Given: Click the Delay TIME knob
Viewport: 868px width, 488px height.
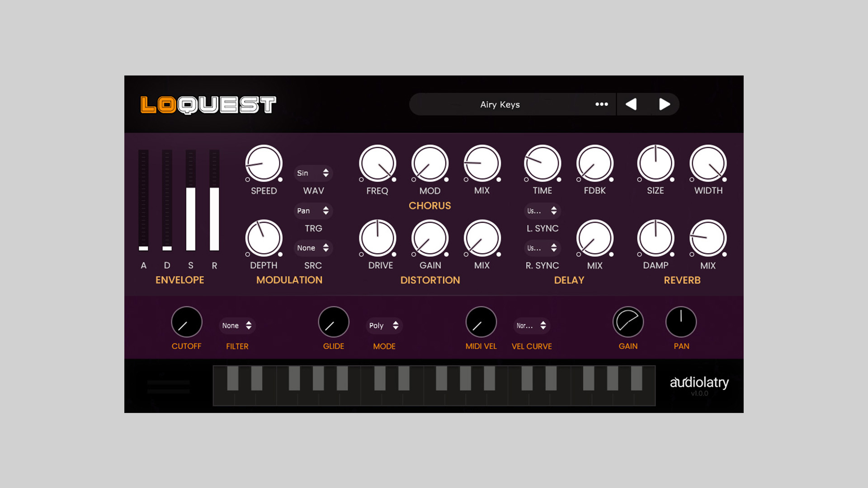Looking at the screenshot, I should tap(542, 163).
